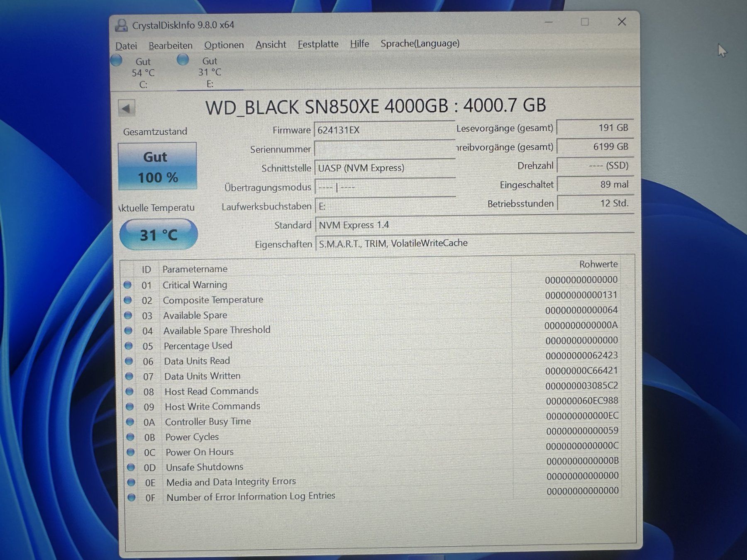Click the status dot for Available Spare Threshold
This screenshot has height=560, width=747.
coord(128,331)
